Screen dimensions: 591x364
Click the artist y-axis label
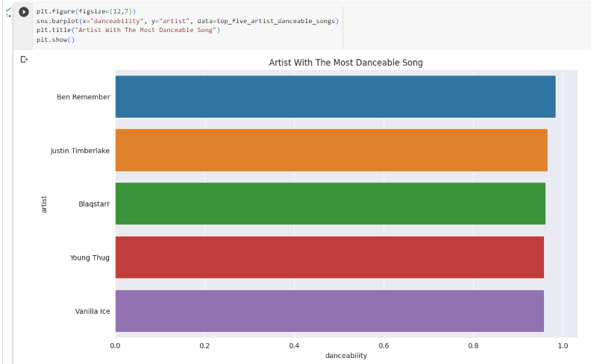pos(44,204)
